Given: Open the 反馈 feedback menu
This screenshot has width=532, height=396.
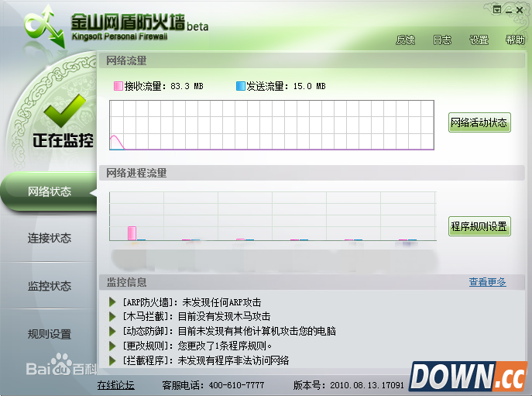Looking at the screenshot, I should coord(406,40).
